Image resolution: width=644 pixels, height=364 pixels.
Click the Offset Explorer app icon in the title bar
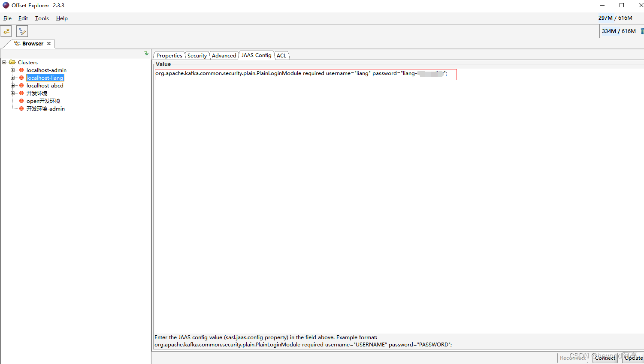[6, 5]
